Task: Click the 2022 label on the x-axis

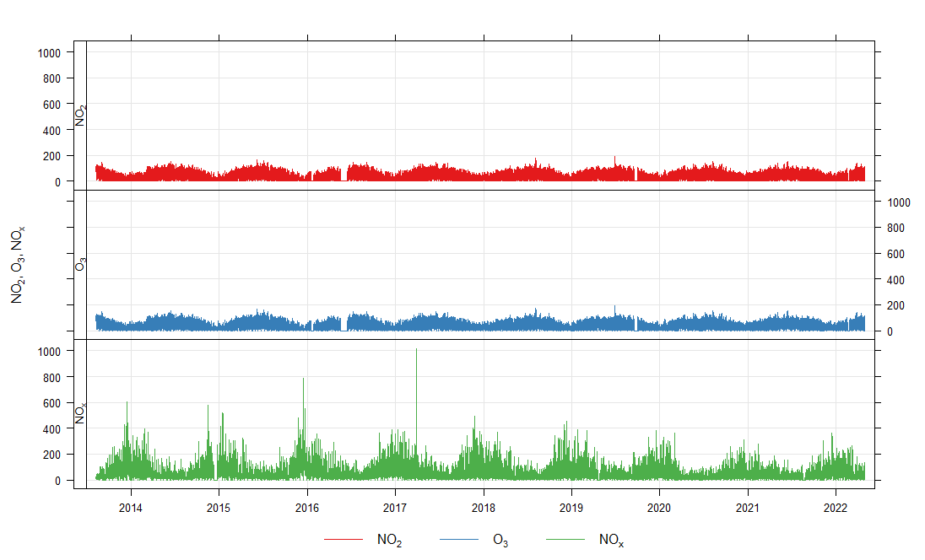Action: point(836,508)
